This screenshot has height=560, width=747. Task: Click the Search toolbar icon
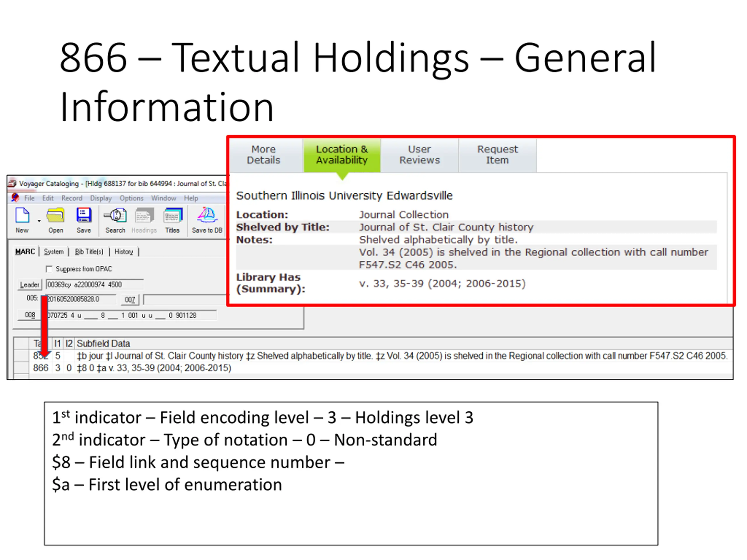pos(115,215)
